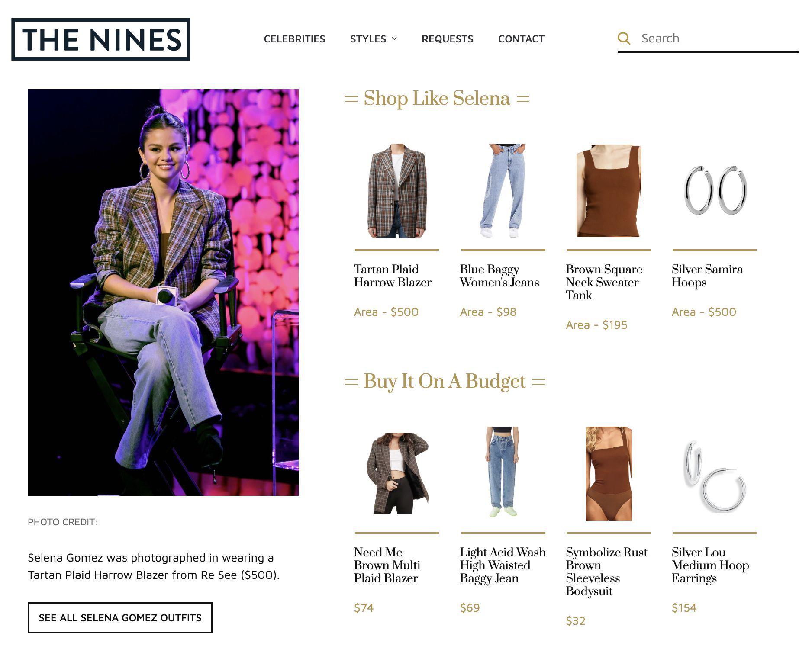Open the Tartan Plaid Harrow Blazer image

[397, 191]
